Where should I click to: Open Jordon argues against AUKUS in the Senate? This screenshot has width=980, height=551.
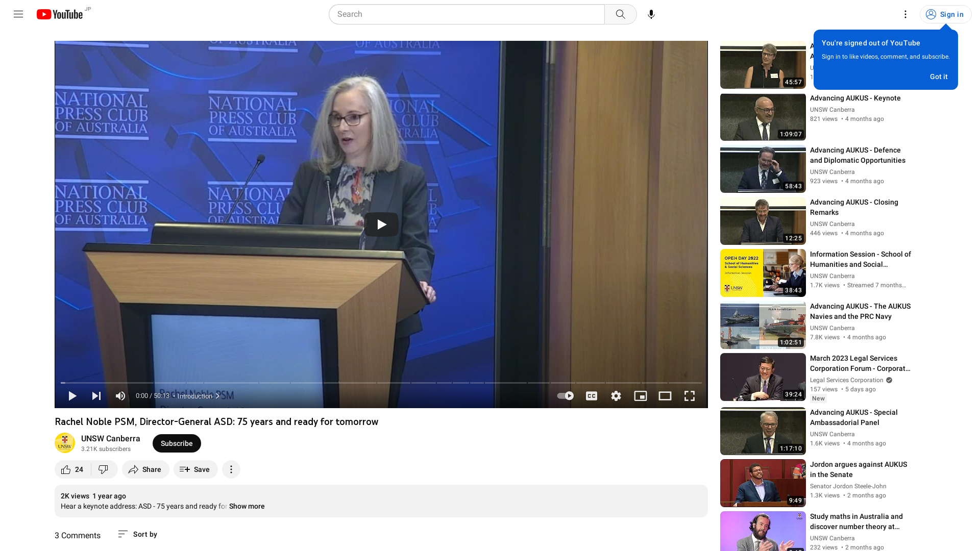pyautogui.click(x=858, y=469)
